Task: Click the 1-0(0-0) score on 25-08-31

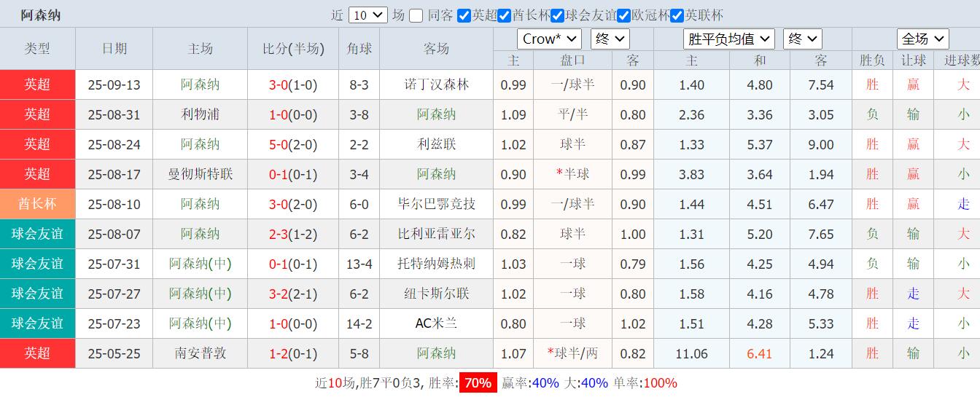Action: (293, 115)
